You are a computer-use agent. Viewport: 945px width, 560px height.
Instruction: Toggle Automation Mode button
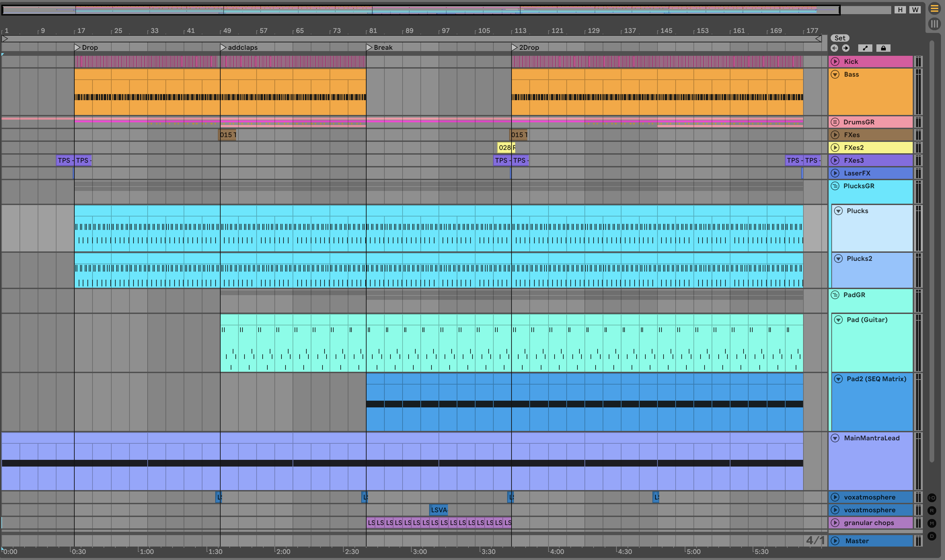(x=865, y=48)
